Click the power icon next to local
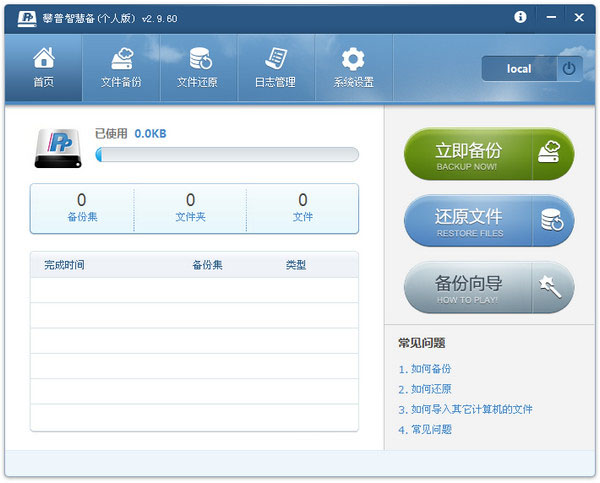This screenshot has width=600, height=483. coord(569,69)
